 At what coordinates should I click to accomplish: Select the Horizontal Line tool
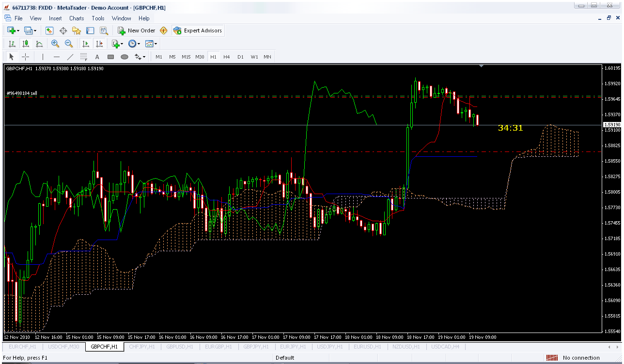[x=56, y=57]
